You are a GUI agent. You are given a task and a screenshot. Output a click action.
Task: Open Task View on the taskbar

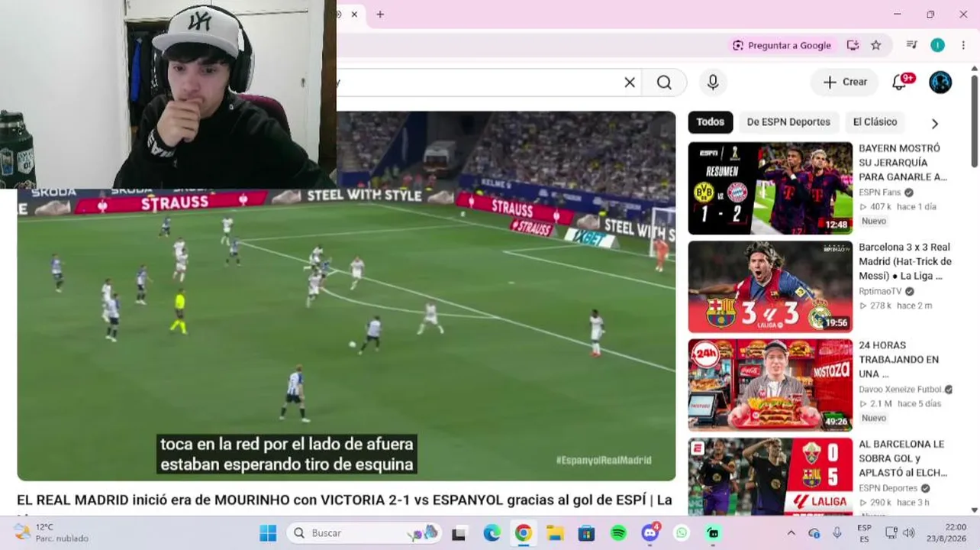click(x=459, y=533)
